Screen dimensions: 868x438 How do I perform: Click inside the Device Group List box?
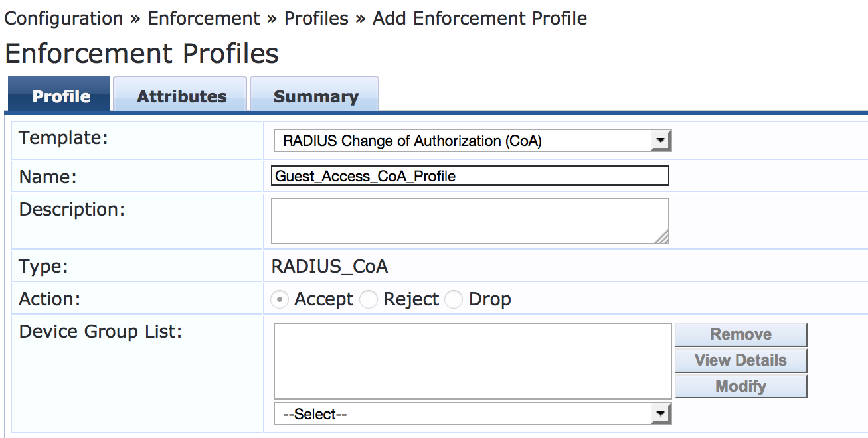[x=472, y=360]
